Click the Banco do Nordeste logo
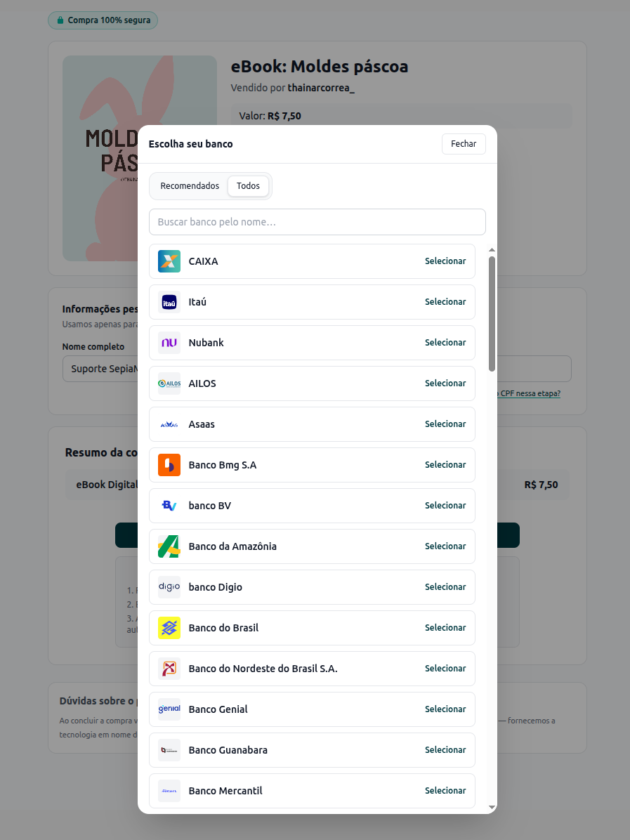The image size is (630, 840). [169, 669]
